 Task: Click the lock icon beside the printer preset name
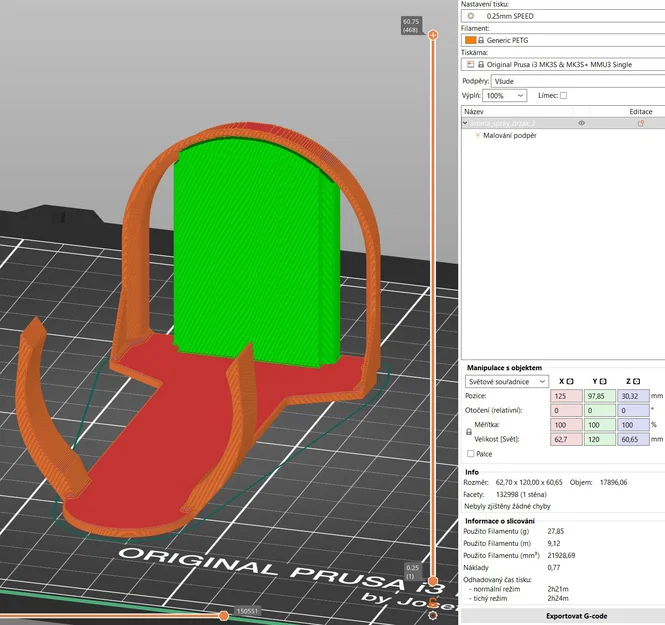(481, 64)
